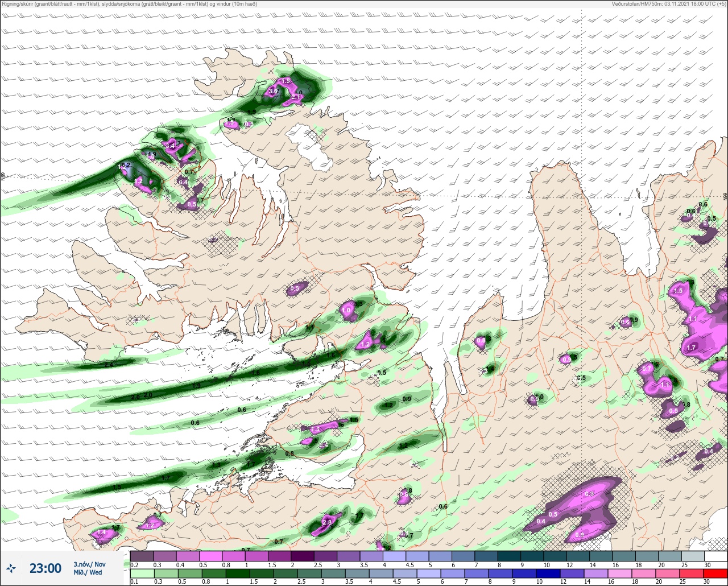This screenshot has width=728, height=586.
Task: Select the dark green 1 swatch in lower legend row
Action: tap(238, 573)
